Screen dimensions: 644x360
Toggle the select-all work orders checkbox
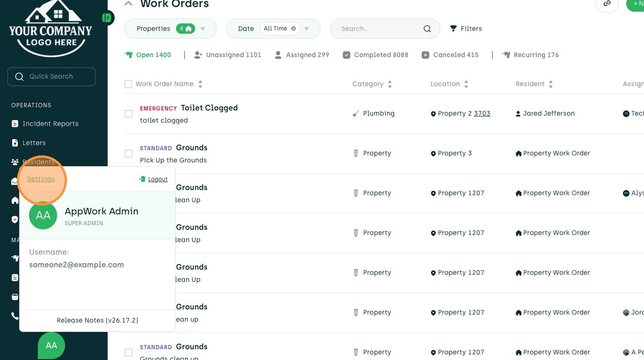pos(128,84)
